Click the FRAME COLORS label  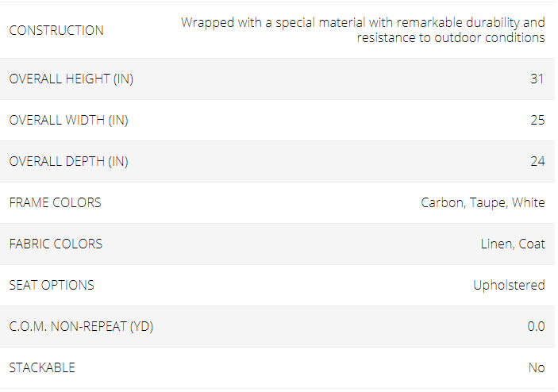(55, 203)
